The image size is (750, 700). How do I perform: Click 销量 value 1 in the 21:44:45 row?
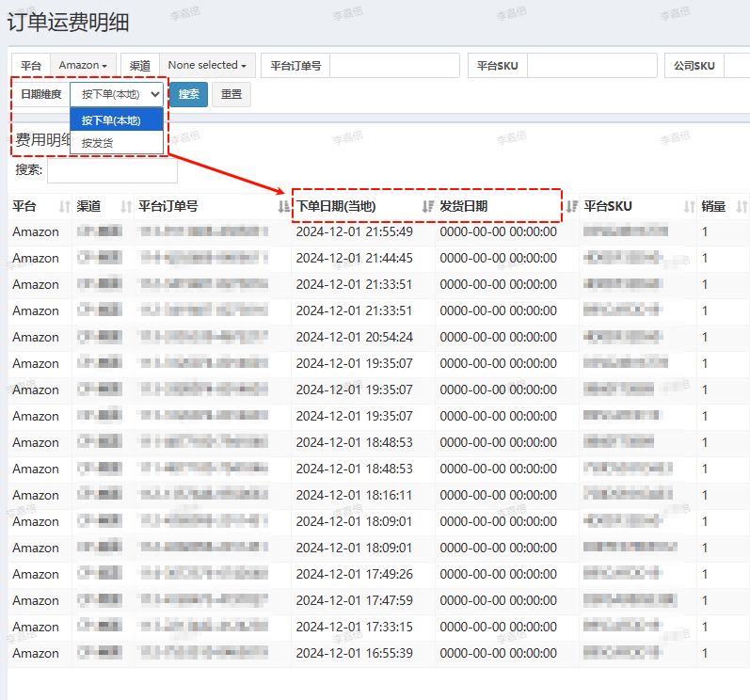(x=705, y=258)
